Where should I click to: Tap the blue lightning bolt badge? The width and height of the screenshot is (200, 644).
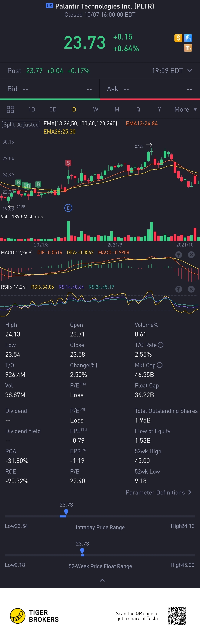pos(188,38)
